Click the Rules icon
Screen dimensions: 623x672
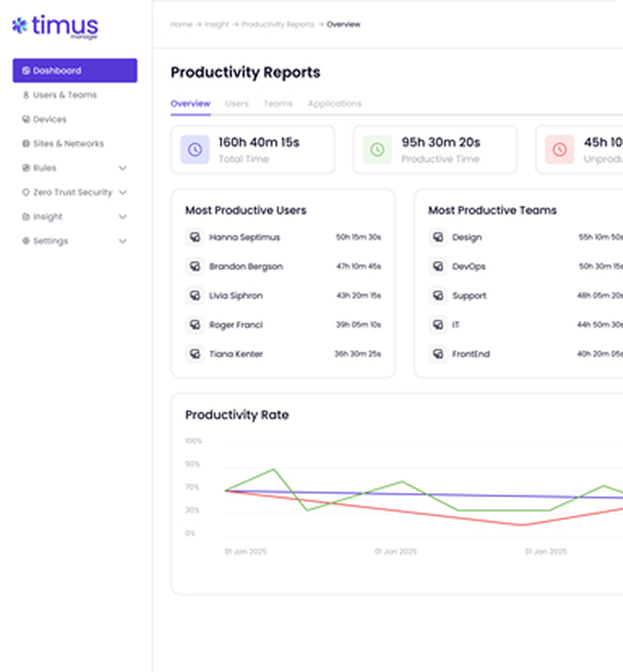click(x=26, y=168)
